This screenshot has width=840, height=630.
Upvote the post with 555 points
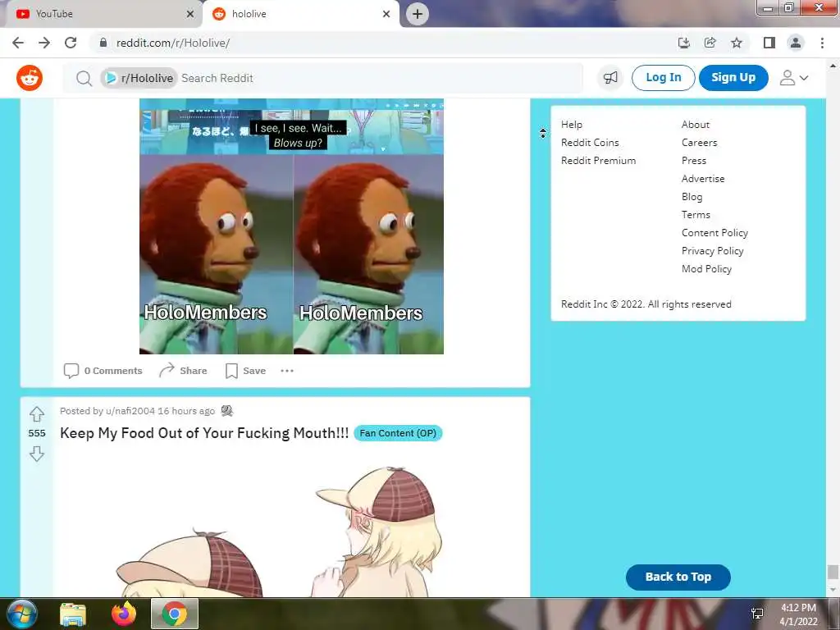pos(36,414)
